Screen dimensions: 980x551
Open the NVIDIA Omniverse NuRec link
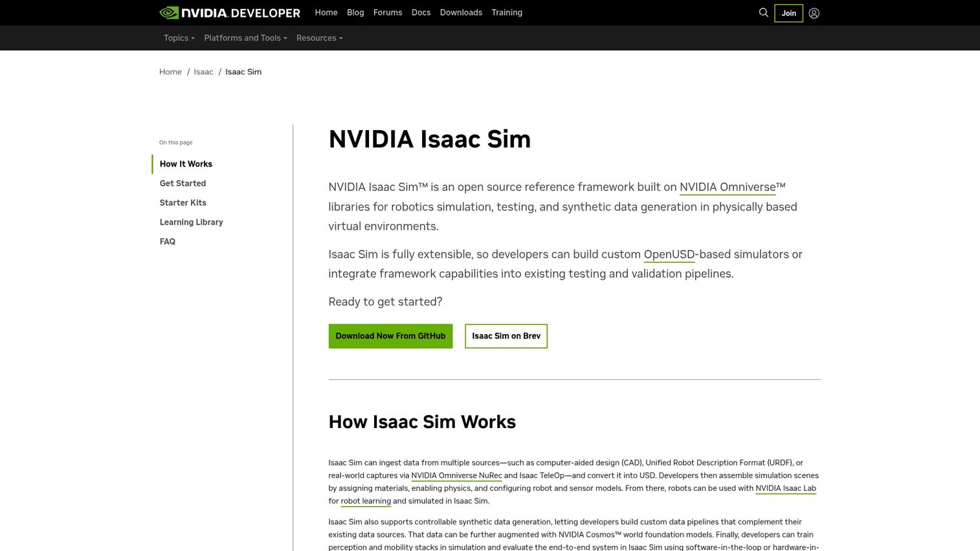point(456,475)
